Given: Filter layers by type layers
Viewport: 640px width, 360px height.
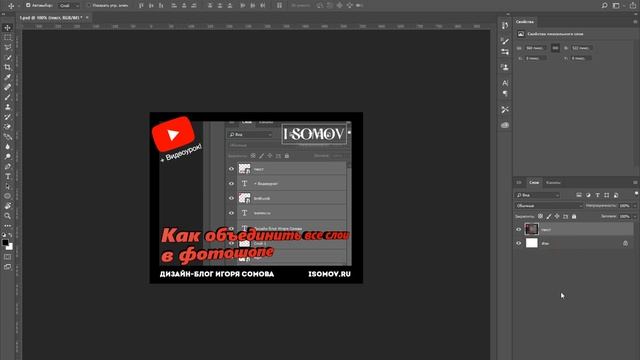Looking at the screenshot, I should point(598,195).
